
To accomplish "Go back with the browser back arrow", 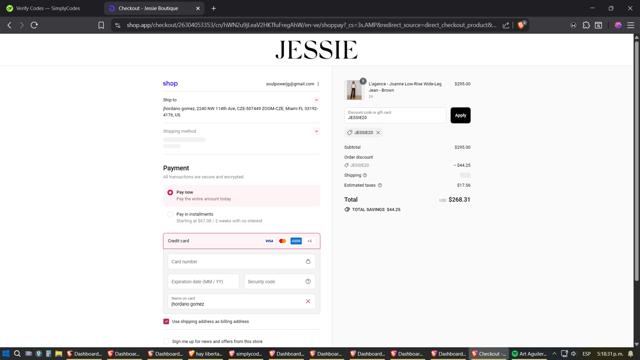I will pyautogui.click(x=9, y=25).
